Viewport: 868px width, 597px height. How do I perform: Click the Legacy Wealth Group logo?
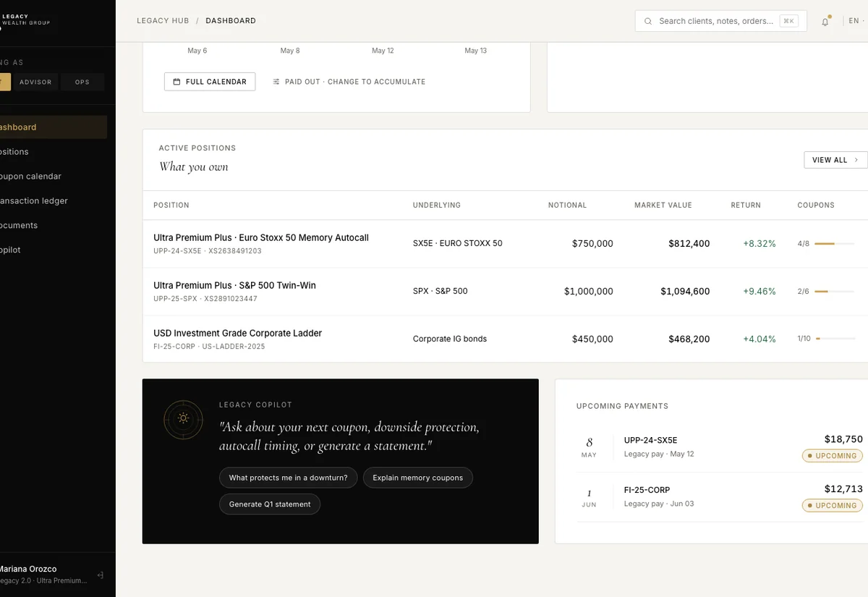pos(25,20)
